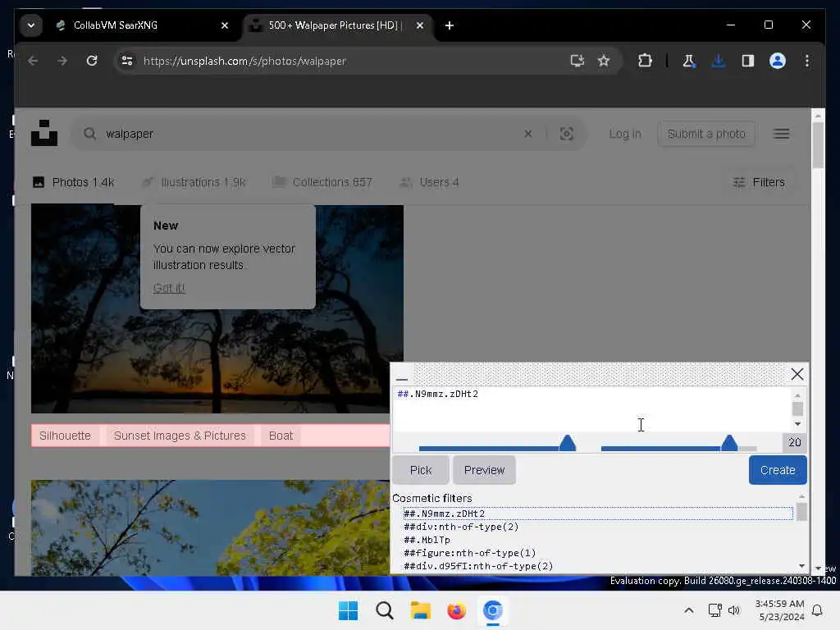Open File Explorer from taskbar
The height and width of the screenshot is (630, 840).
point(421,610)
